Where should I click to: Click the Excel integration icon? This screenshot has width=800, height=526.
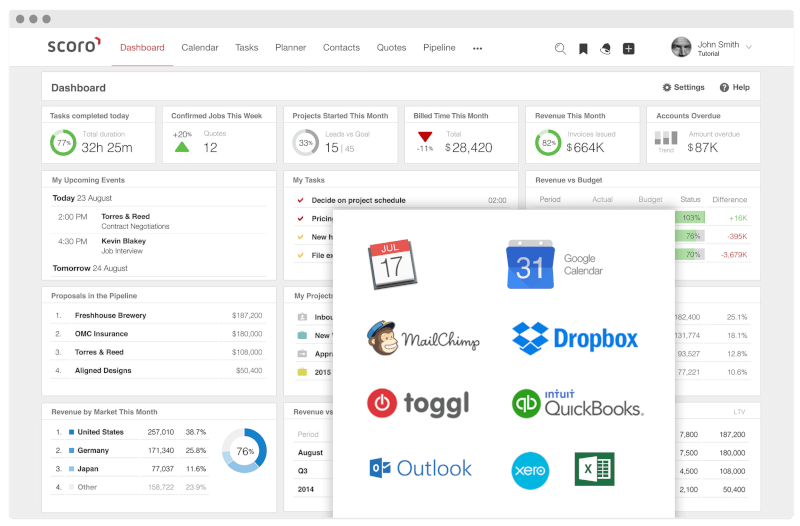(x=594, y=469)
